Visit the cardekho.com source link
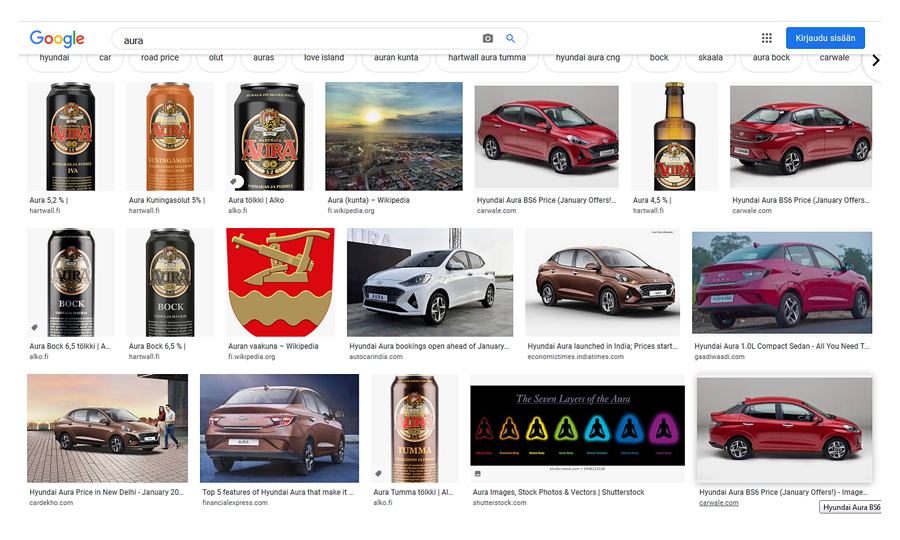 (x=51, y=503)
